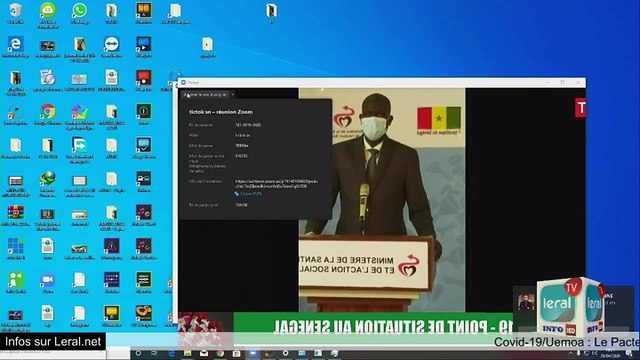This screenshot has height=360, width=640.
Task: Expand the dropdown arrow beside the Zoom view button
Action: pos(233,95)
